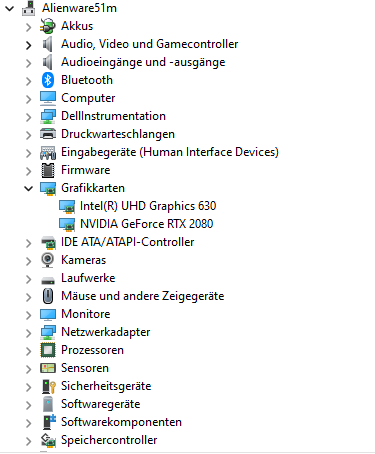Select Intel(R) UHD Graphics 630 device
This screenshot has width=375, height=454.
(148, 206)
